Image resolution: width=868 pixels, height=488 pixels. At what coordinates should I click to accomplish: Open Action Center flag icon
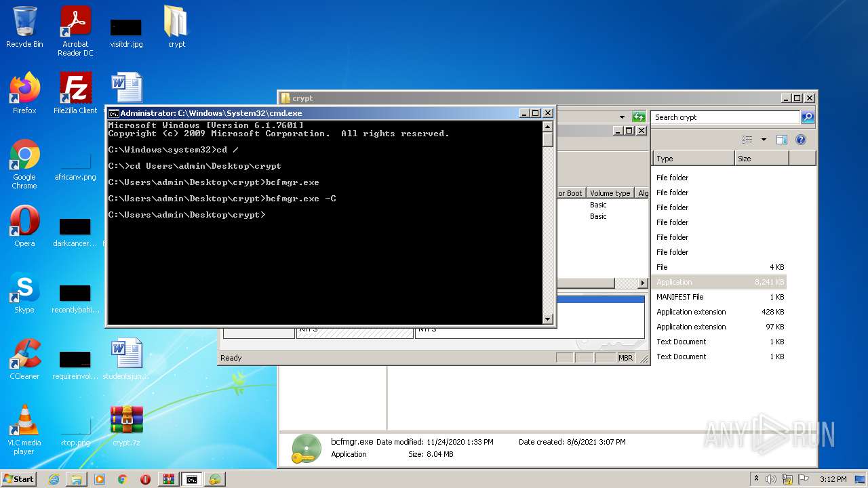(x=803, y=479)
